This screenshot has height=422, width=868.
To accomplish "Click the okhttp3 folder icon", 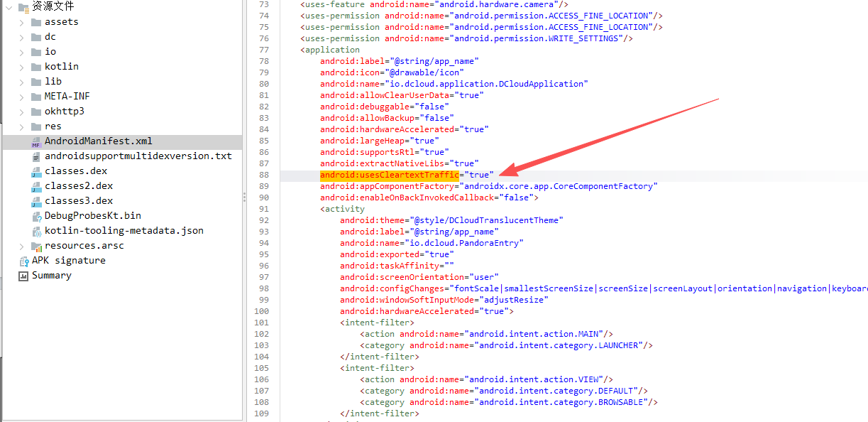I will click(36, 112).
